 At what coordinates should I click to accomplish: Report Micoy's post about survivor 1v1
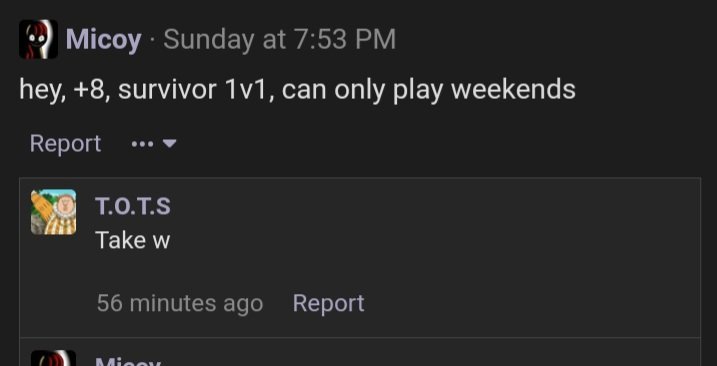[x=65, y=144]
